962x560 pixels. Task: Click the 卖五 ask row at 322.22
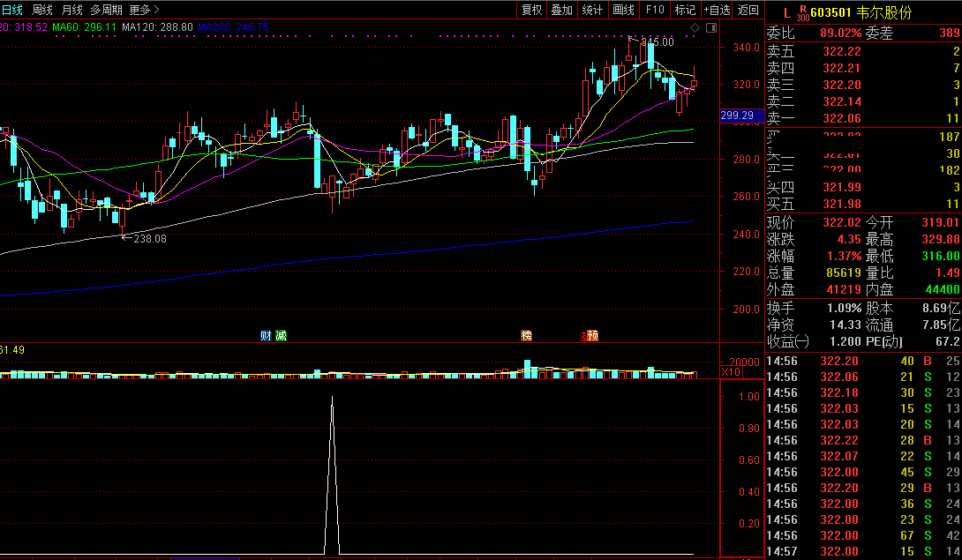tap(863, 51)
